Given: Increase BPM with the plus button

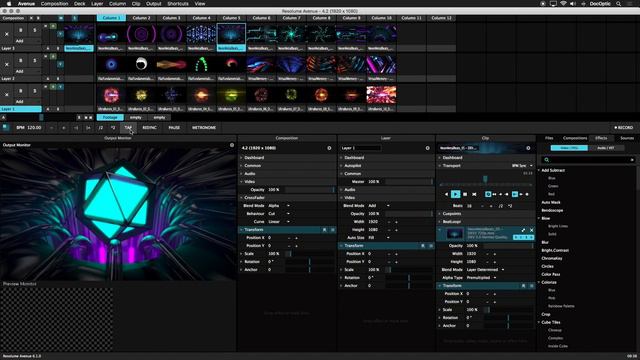Looking at the screenshot, I should click(x=64, y=128).
